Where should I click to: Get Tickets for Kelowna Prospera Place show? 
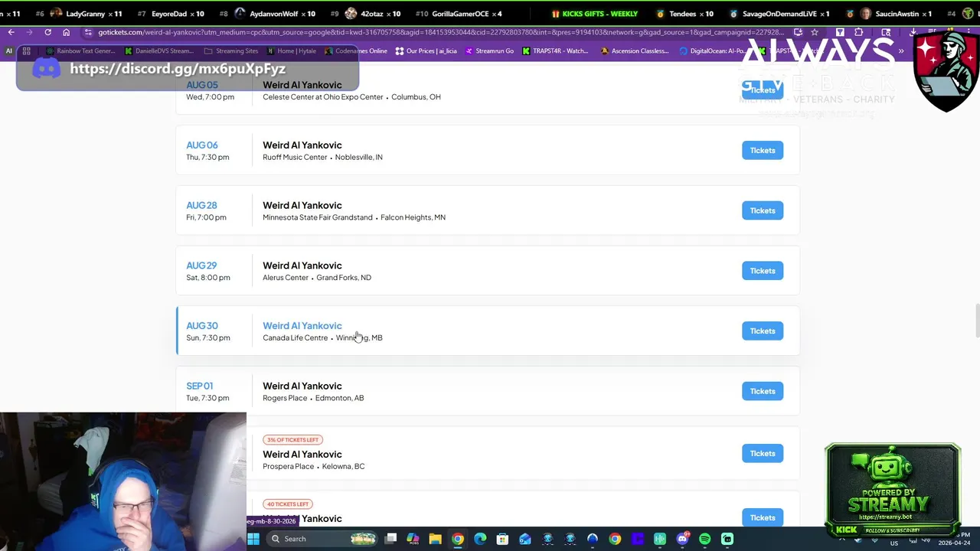point(763,453)
